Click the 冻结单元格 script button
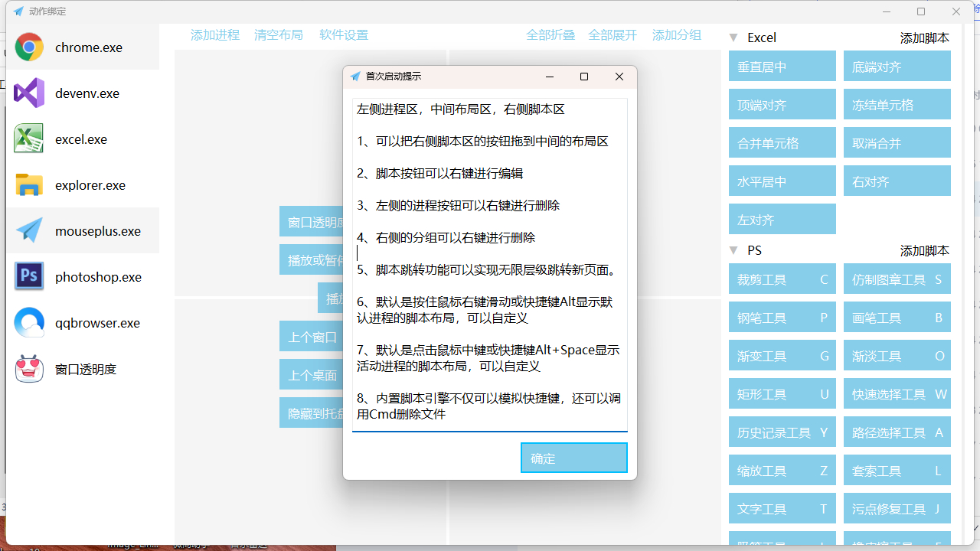Image resolution: width=980 pixels, height=551 pixels. coord(897,105)
